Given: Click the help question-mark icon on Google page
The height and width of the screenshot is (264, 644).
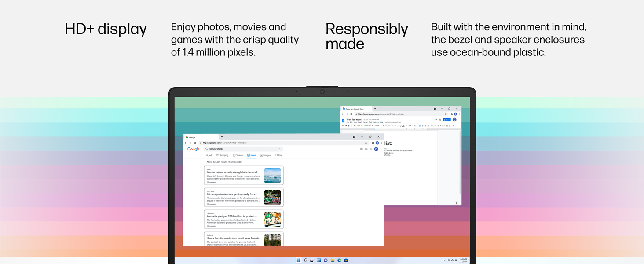Looking at the screenshot, I should point(362,149).
